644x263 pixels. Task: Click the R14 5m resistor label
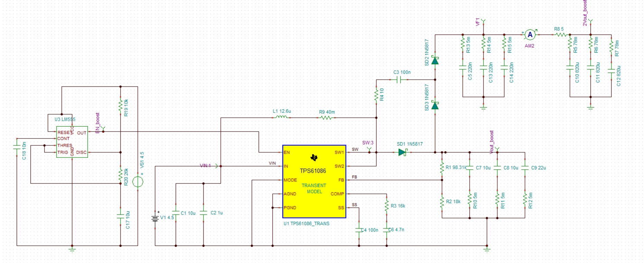pos(489,45)
